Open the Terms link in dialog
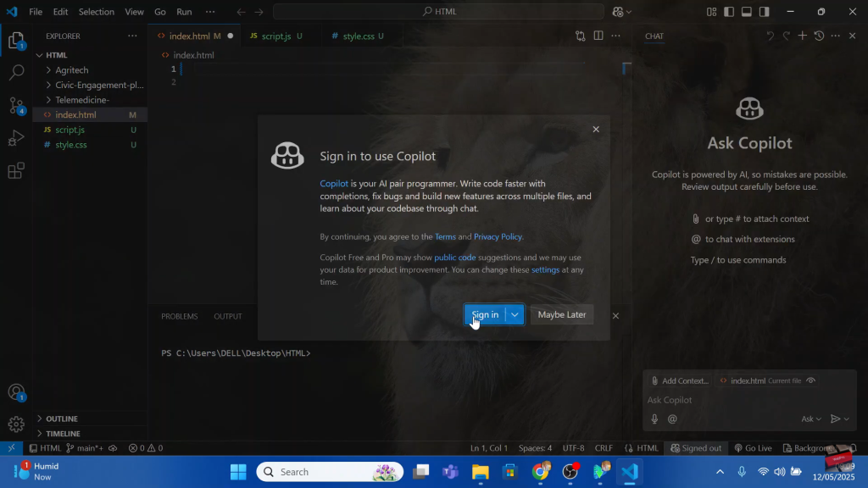Image resolution: width=868 pixels, height=488 pixels. pyautogui.click(x=446, y=237)
